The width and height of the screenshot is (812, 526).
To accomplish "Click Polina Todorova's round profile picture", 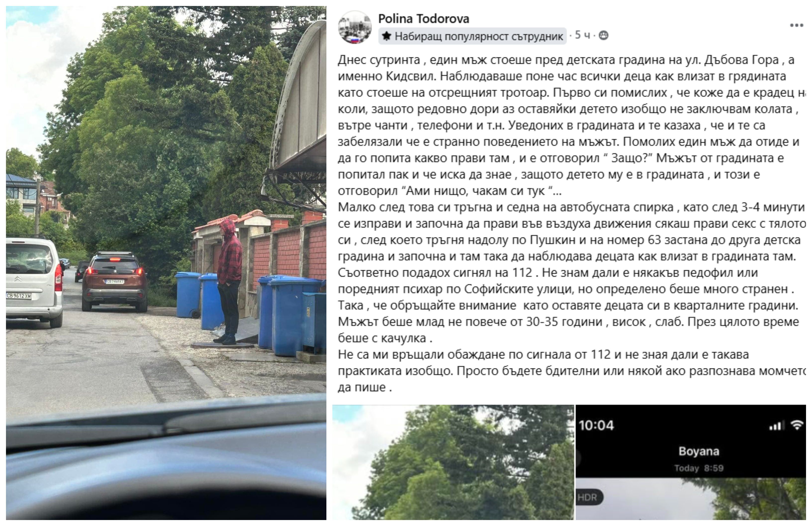I will click(355, 27).
